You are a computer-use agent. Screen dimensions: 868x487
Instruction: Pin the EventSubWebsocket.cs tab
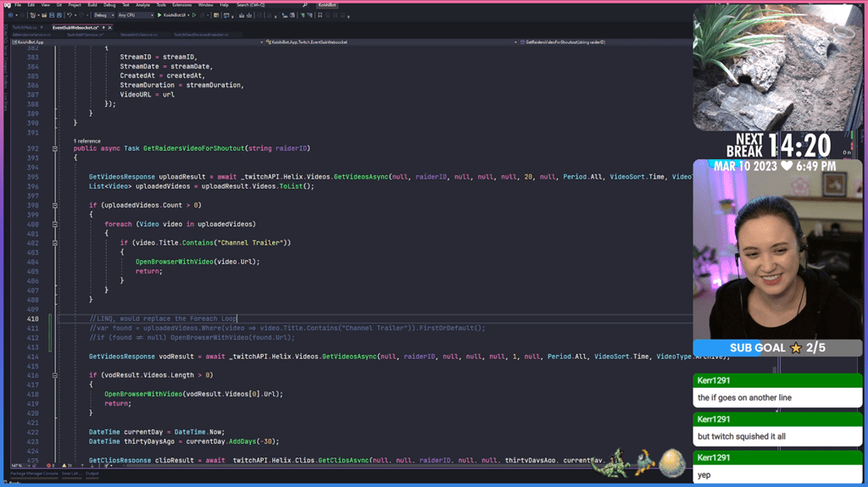(103, 27)
